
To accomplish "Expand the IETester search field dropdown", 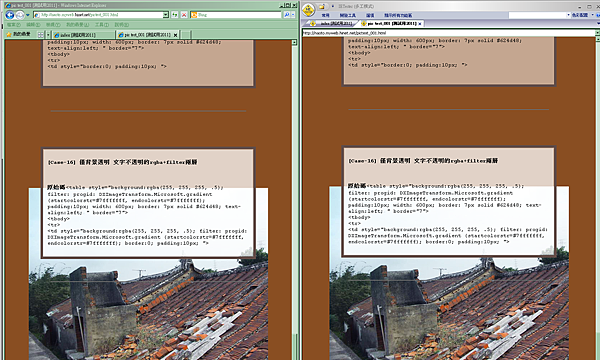I will [x=568, y=15].
